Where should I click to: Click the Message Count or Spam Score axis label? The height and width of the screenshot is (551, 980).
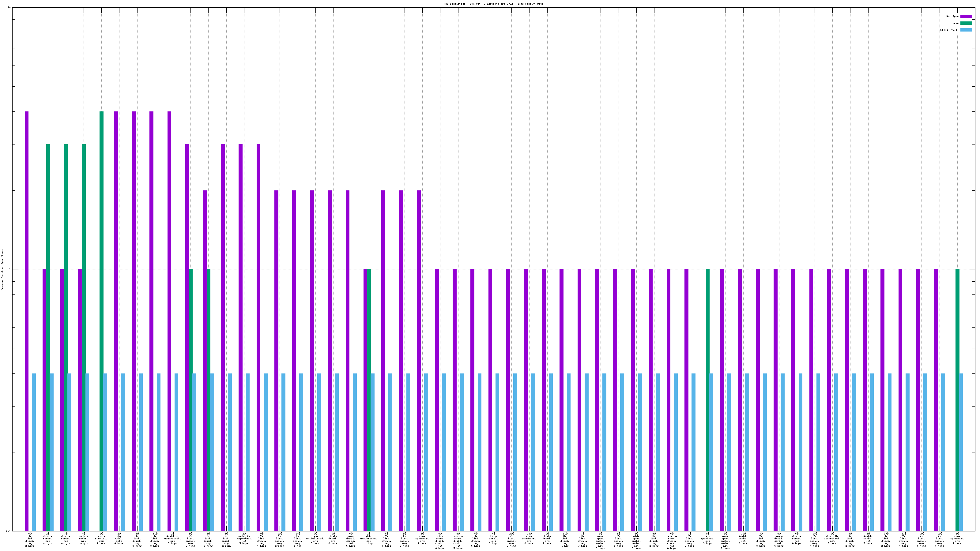[x=2, y=270]
